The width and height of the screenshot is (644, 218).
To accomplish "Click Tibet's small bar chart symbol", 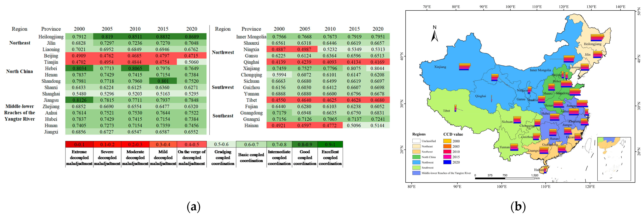I will click(455, 108).
